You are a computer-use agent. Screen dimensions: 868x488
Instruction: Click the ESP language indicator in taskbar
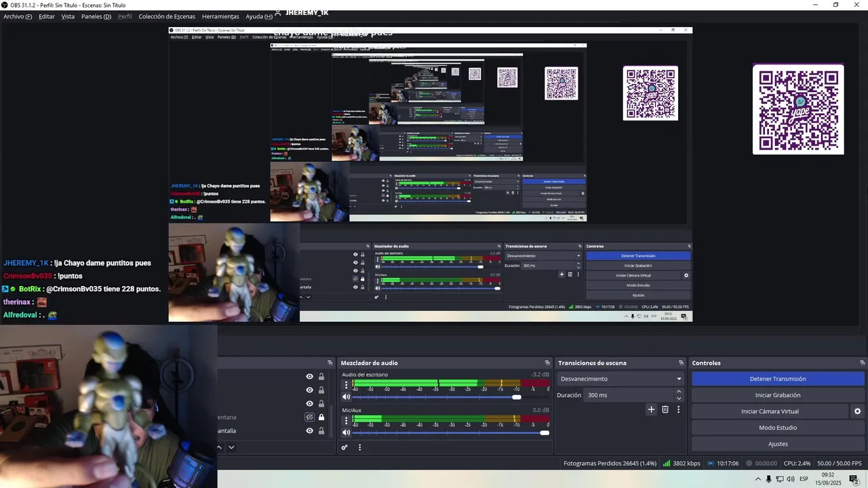click(x=804, y=479)
